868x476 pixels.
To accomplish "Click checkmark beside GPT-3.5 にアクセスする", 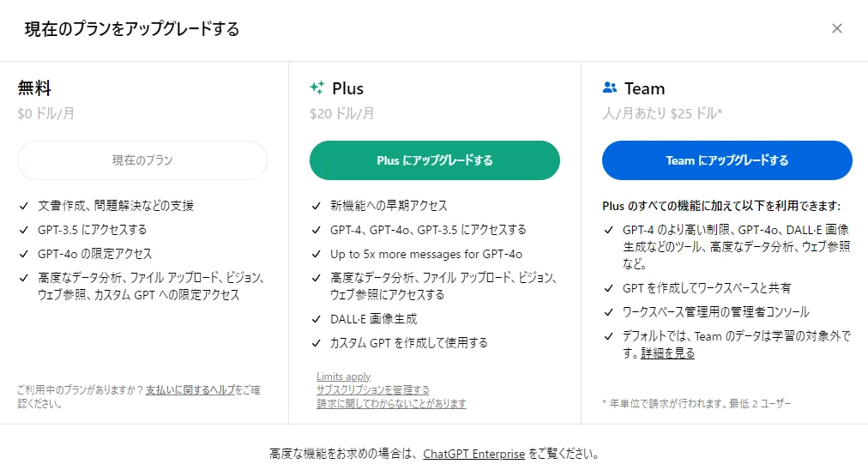I will pyautogui.click(x=24, y=230).
